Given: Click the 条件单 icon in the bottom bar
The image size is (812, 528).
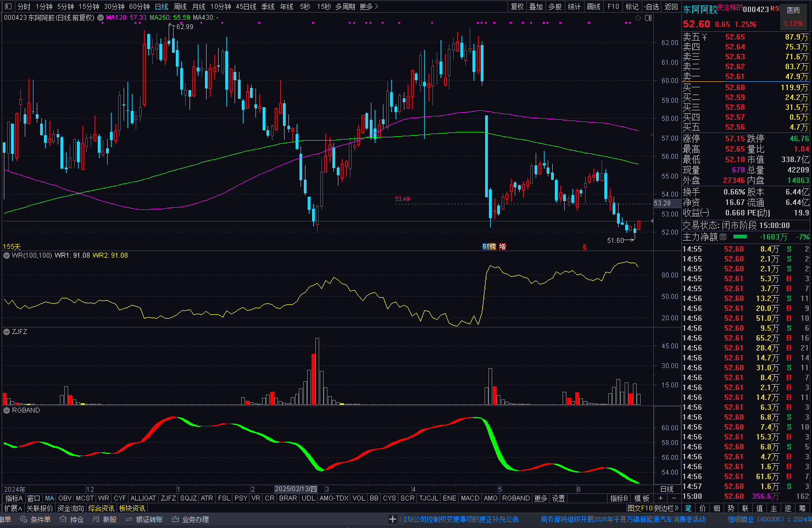Looking at the screenshot, I should [x=23, y=519].
